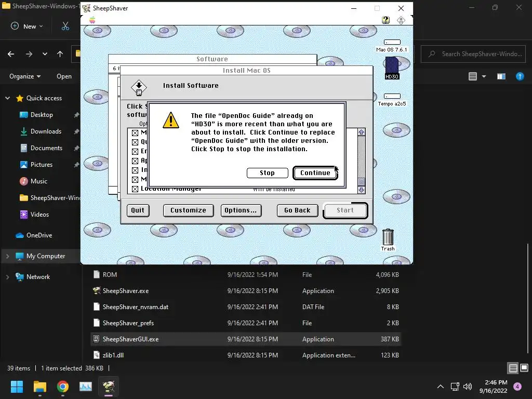This screenshot has width=532, height=399.
Task: Open recent locations dropdown chevron
Action: [x=45, y=54]
